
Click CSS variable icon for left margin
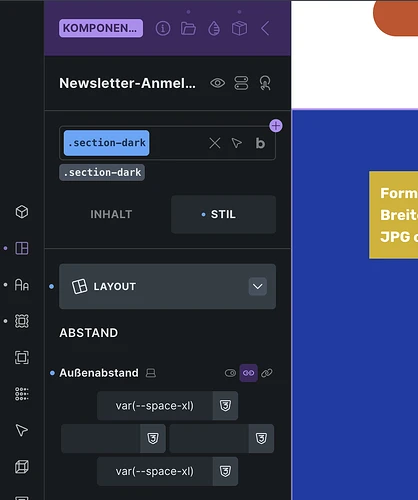tap(153, 438)
